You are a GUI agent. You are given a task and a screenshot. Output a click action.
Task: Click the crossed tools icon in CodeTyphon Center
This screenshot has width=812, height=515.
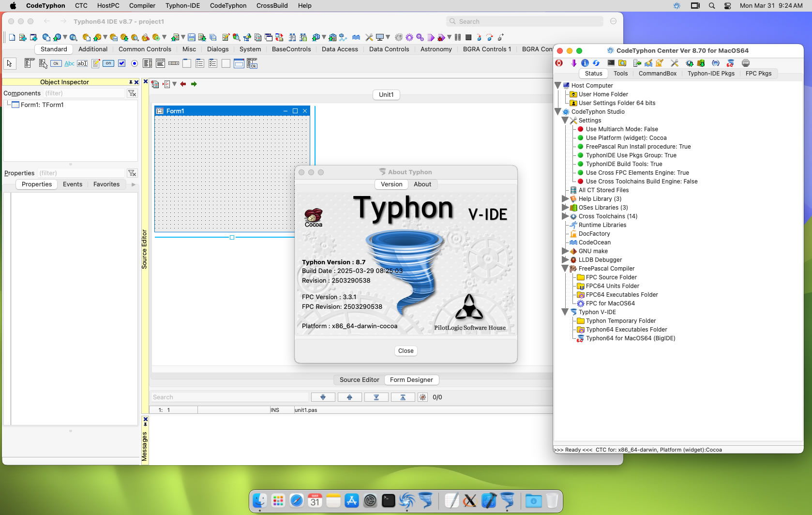coord(675,63)
